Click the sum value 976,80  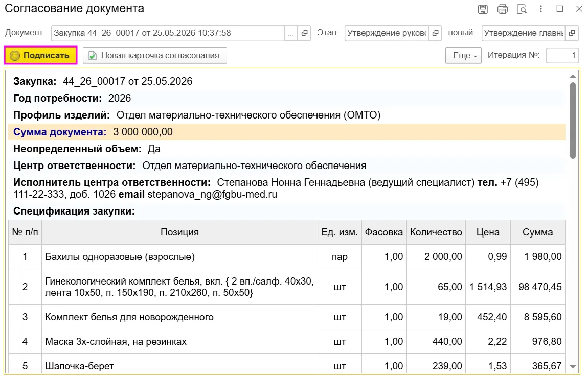pos(547,341)
